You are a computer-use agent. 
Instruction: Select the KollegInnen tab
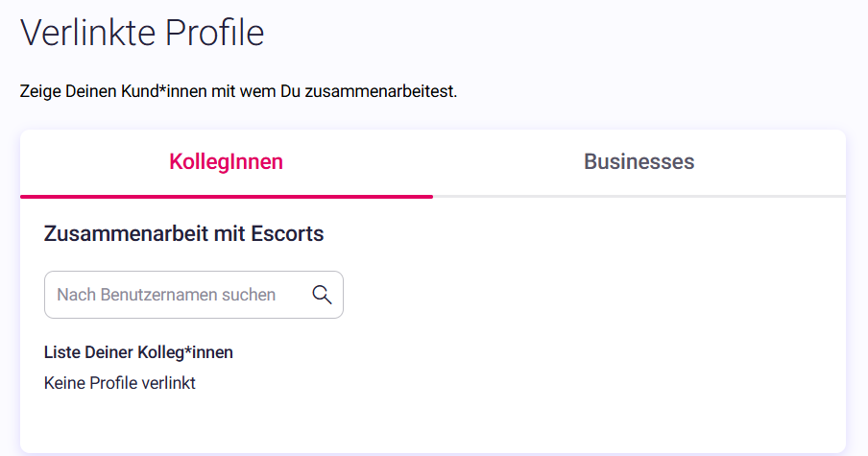point(227,161)
